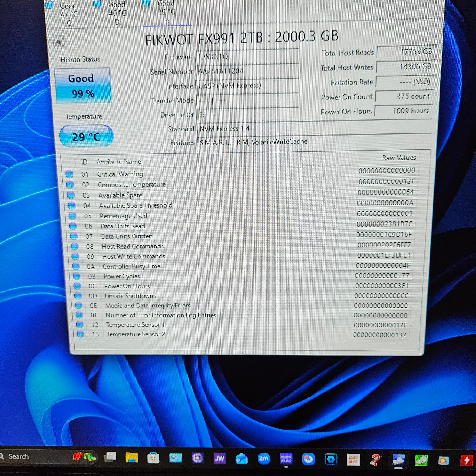Click status dot of Available Spare row
Screen dimensions: 476x476
coord(71,195)
